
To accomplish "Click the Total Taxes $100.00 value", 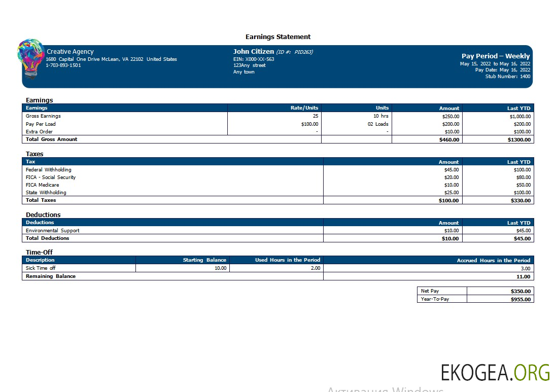I will click(448, 200).
